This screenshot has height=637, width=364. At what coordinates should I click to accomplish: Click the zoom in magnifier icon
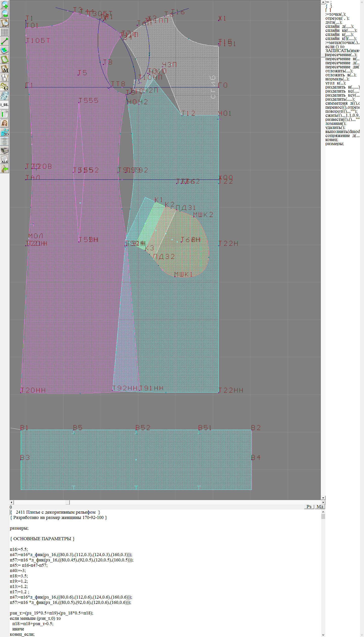[x=5, y=5]
